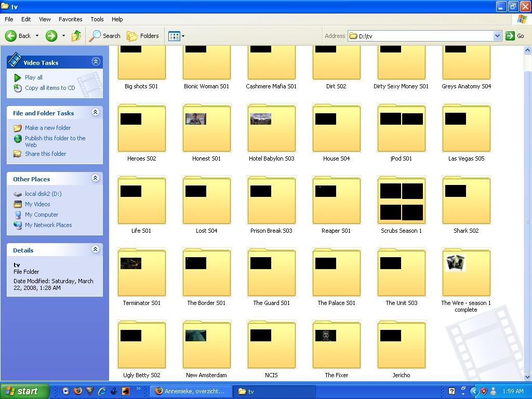532x399 pixels.
Task: Select the House S04 folder
Action: pyautogui.click(x=336, y=128)
